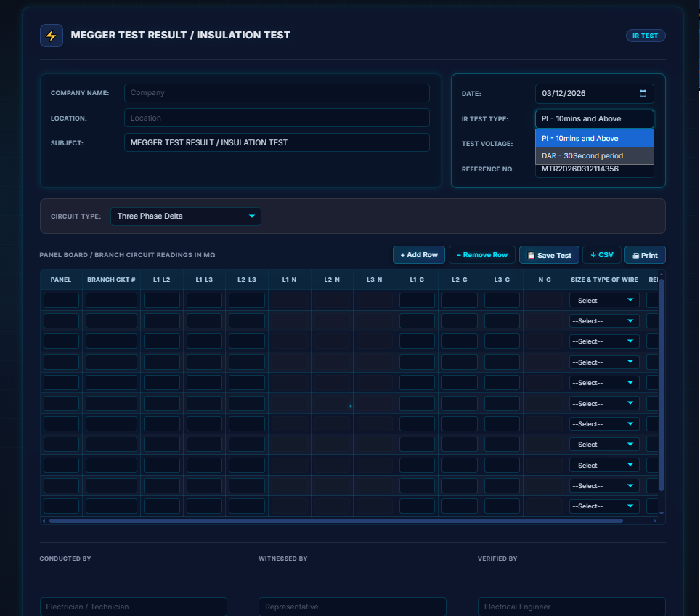The width and height of the screenshot is (700, 616).
Task: Click the table's horizontal scrollbar
Action: pyautogui.click(x=335, y=521)
